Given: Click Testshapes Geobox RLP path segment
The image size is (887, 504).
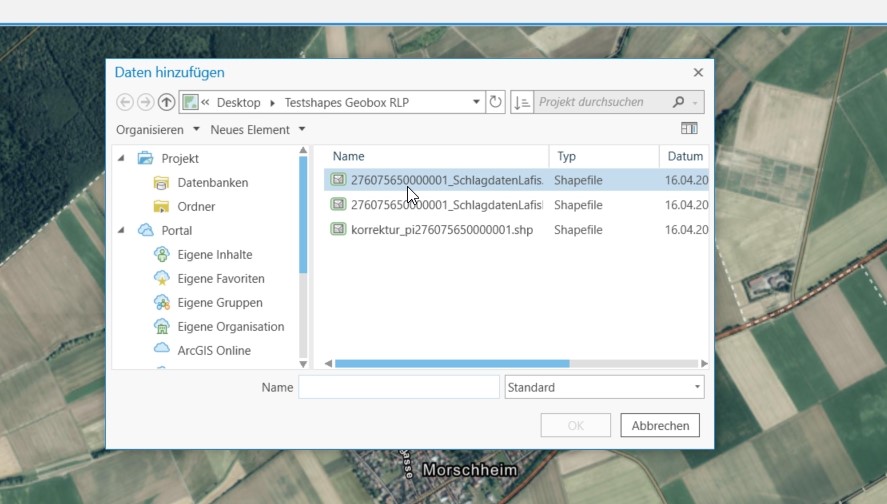Looking at the screenshot, I should coord(347,102).
